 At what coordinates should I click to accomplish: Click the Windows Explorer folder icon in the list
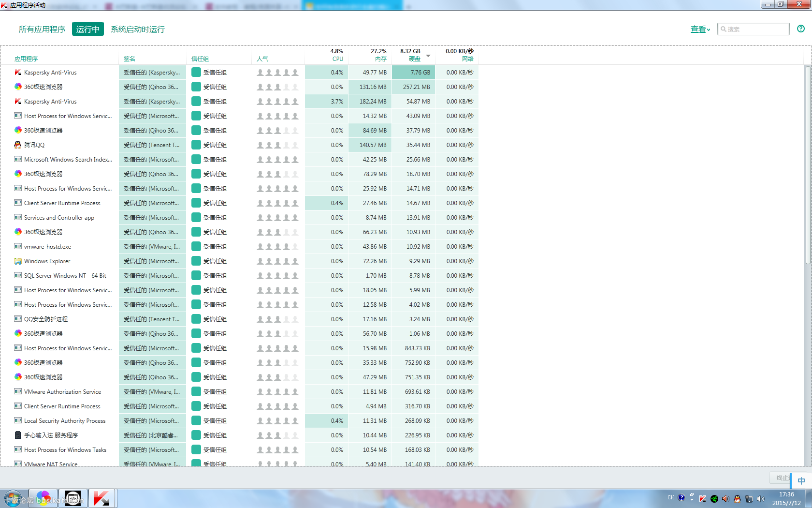click(x=18, y=261)
